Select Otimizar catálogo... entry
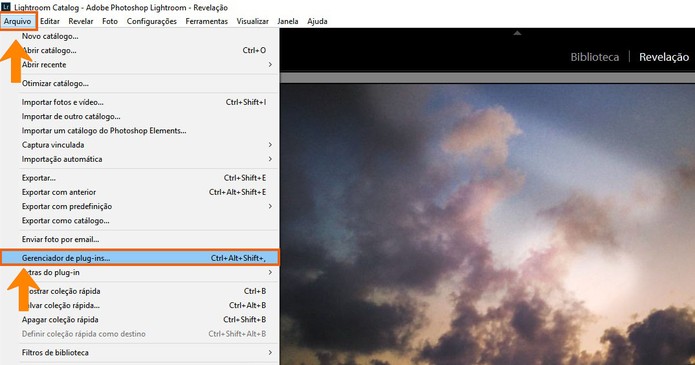 pos(140,83)
